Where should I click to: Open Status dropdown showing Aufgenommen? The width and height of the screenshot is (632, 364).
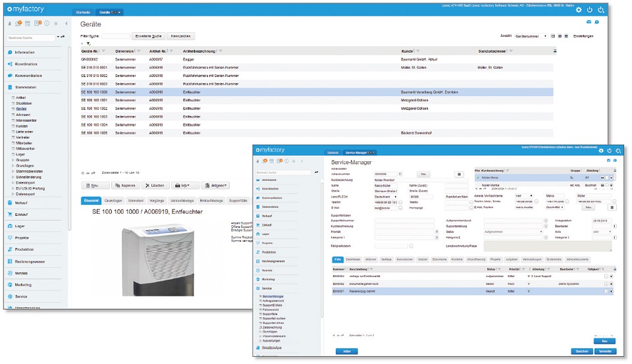click(x=513, y=232)
